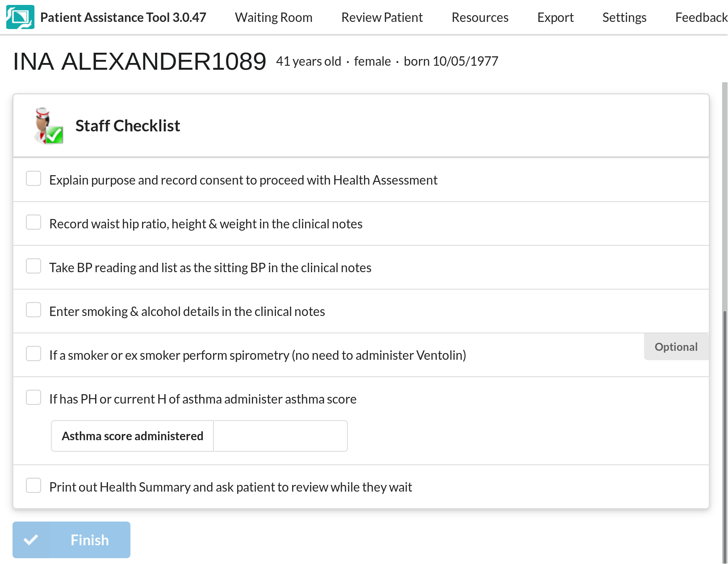Click the vertical page scrollbar
The height and width of the screenshot is (564, 728).
pos(724,402)
